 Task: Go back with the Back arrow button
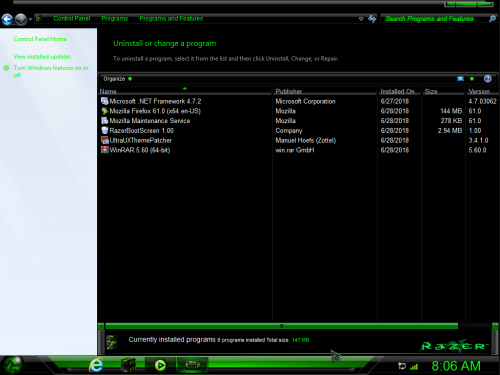[x=7, y=19]
